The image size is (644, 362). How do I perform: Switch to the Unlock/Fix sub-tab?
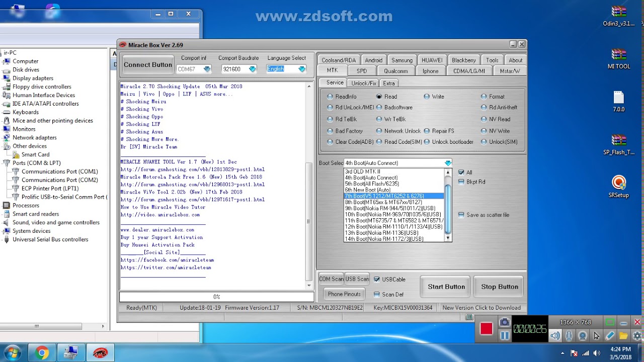point(364,83)
